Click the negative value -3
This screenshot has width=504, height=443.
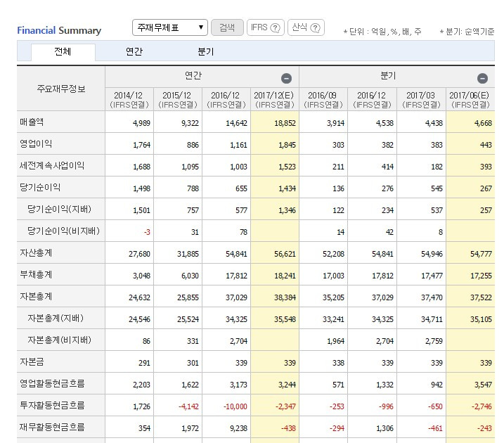[x=147, y=232]
